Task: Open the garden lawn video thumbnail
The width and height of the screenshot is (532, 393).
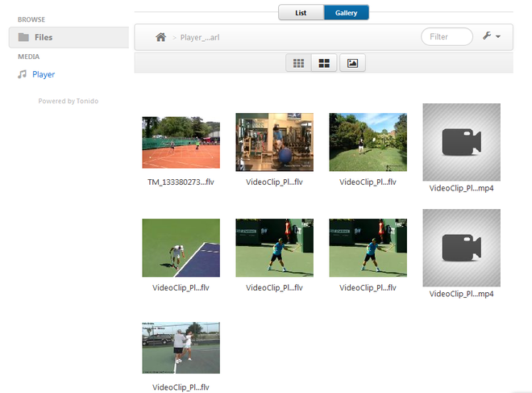Action: point(368,142)
